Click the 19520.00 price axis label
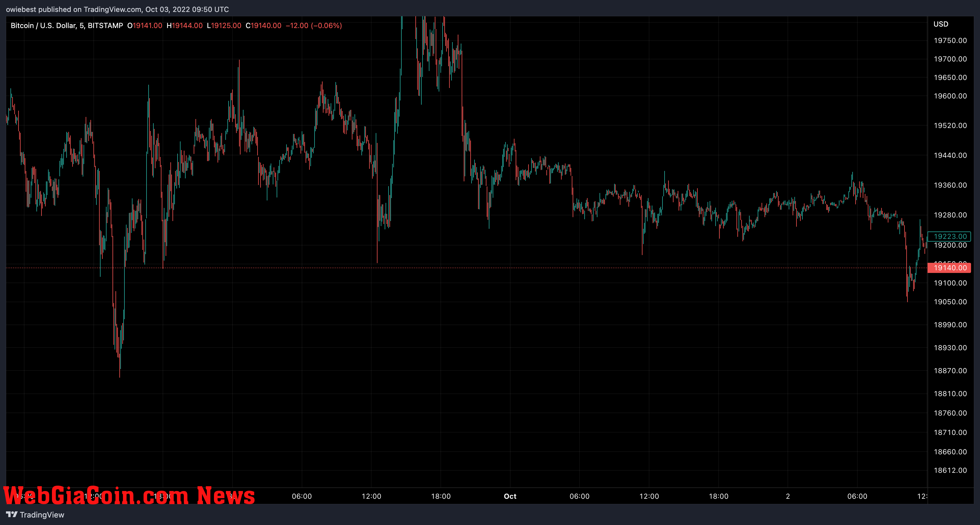The height and width of the screenshot is (525, 980). point(950,126)
